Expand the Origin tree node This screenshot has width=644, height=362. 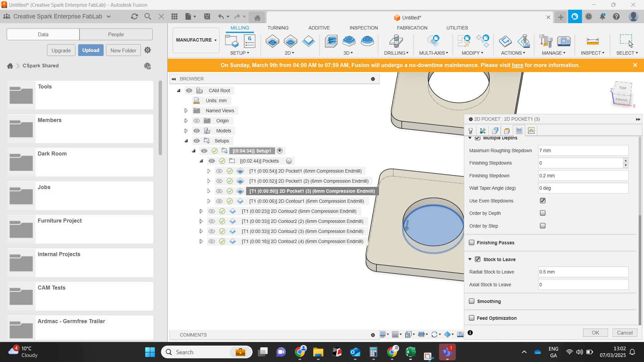point(186,121)
